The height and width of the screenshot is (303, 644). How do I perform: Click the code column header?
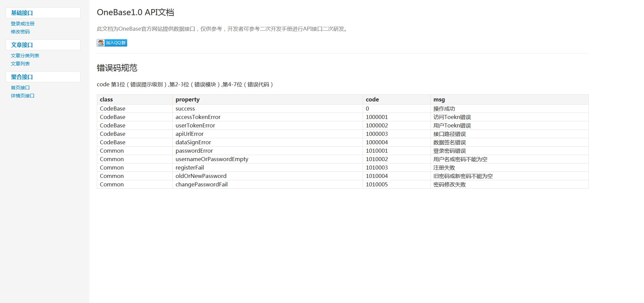pyautogui.click(x=397, y=99)
